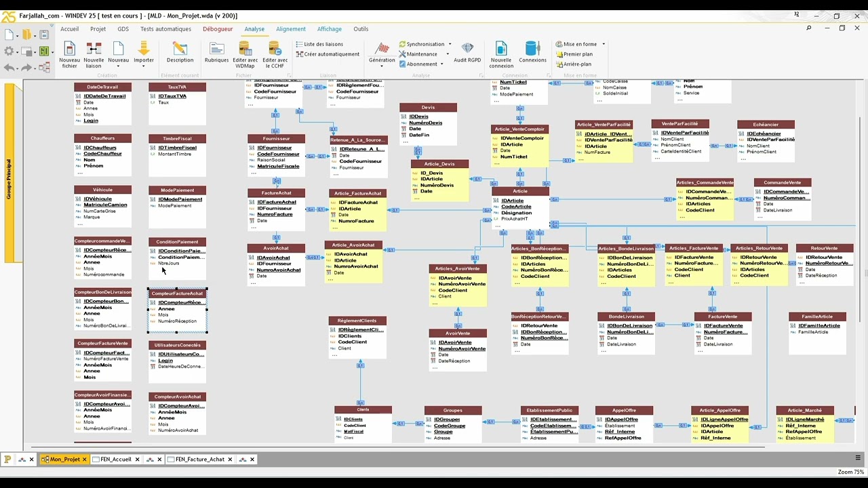Switch to the Affichage ribbon tab

(x=330, y=29)
